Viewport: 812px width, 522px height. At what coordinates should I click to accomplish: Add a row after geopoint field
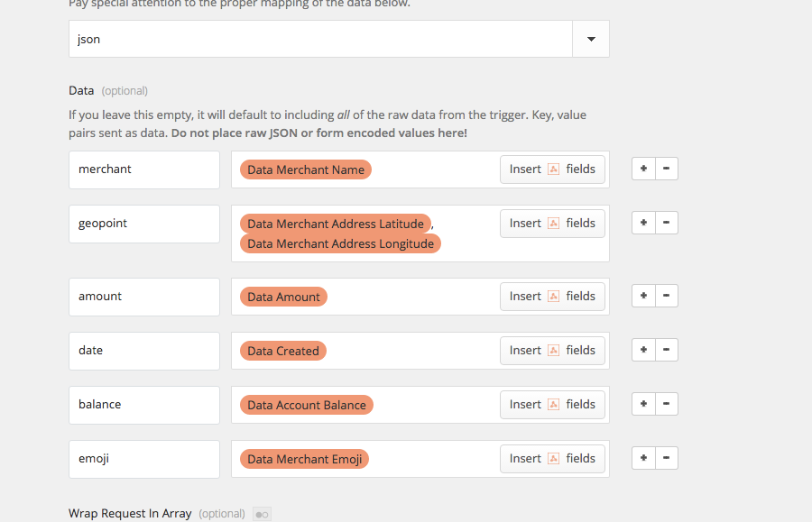coord(643,223)
